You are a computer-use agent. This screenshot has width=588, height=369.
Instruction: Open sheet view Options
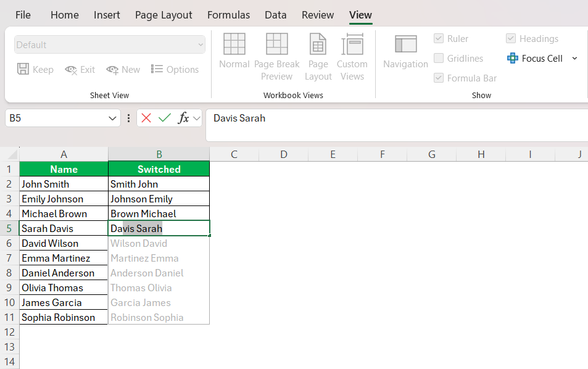[175, 69]
